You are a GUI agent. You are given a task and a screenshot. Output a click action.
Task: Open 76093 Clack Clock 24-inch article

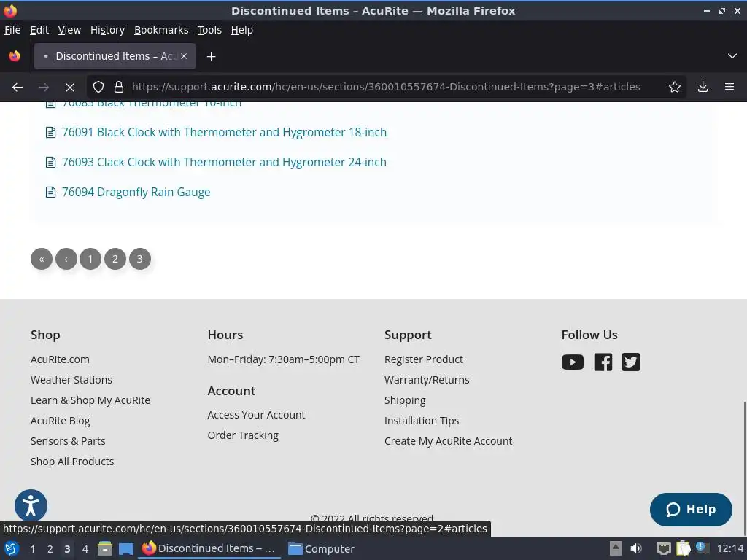pyautogui.click(x=225, y=163)
